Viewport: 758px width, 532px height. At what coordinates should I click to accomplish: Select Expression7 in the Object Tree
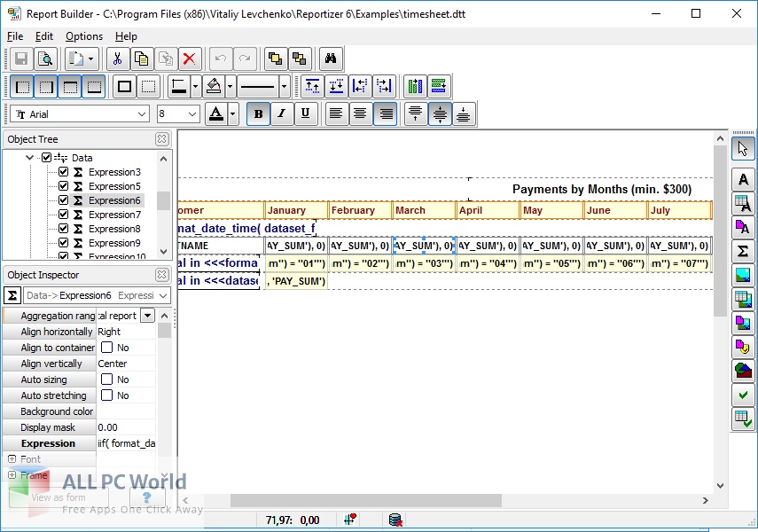(x=114, y=215)
